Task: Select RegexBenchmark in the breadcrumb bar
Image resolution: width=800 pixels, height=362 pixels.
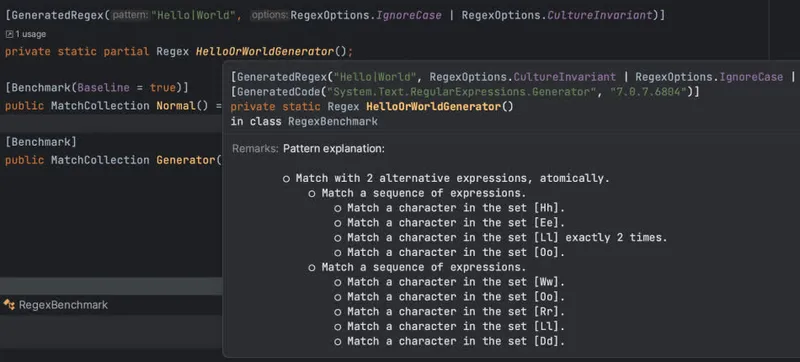Action: click(63, 305)
